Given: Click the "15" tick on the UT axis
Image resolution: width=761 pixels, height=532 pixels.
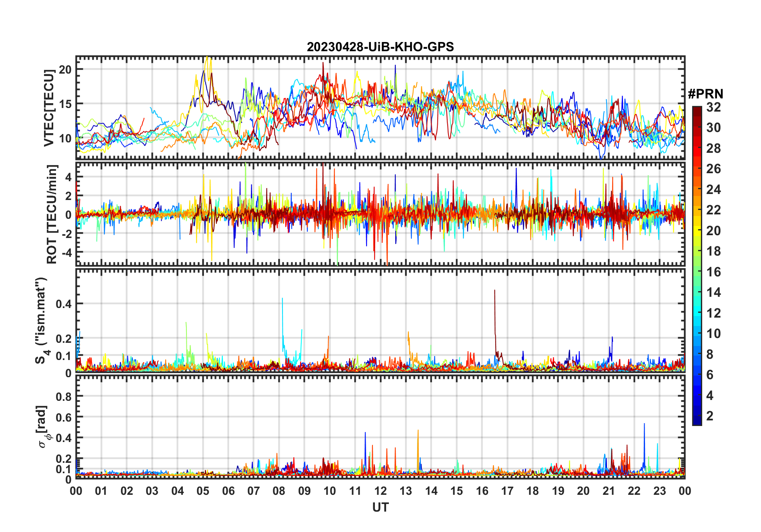Looking at the screenshot, I should click(x=457, y=491).
